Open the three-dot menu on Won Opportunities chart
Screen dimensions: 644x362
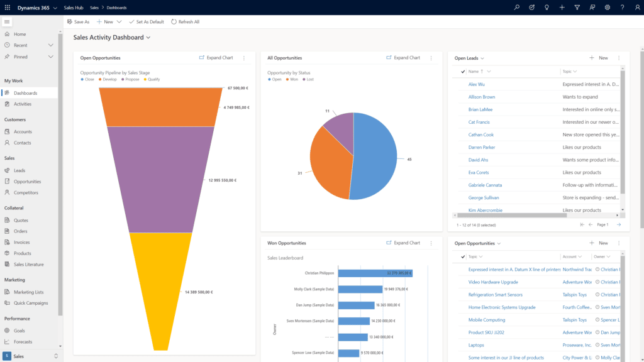[x=431, y=243]
